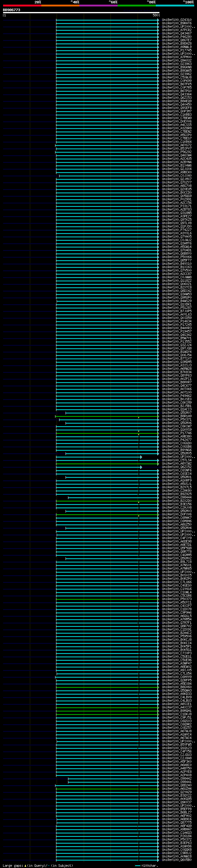197x868 pixels.
Task: Click the yellow query-gap triangle in the legend
Action: [26, 866]
